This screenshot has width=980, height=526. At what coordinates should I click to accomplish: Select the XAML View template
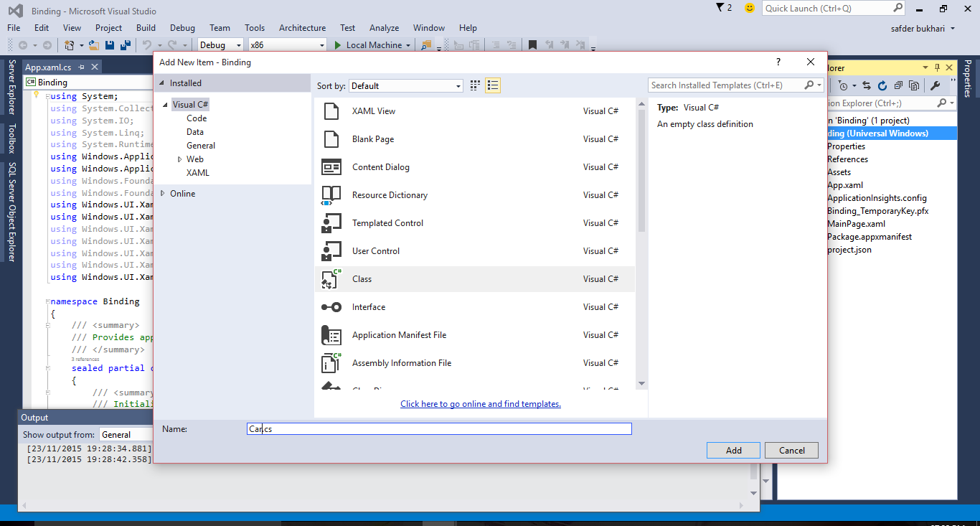click(475, 111)
